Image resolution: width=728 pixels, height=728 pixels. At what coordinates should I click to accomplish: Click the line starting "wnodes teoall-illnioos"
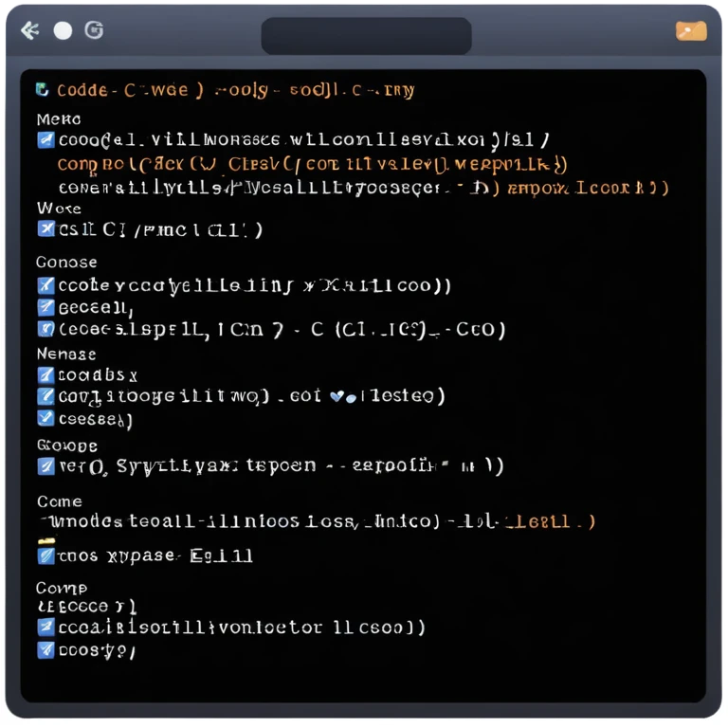point(317,521)
